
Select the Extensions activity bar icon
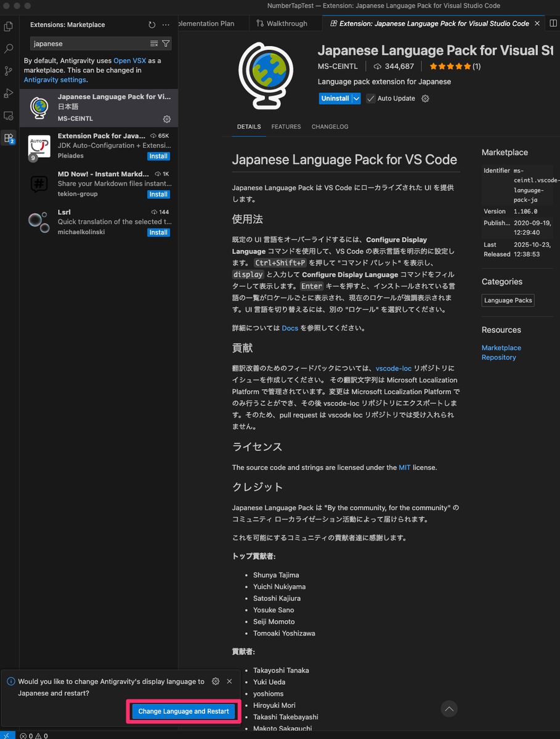click(x=9, y=138)
